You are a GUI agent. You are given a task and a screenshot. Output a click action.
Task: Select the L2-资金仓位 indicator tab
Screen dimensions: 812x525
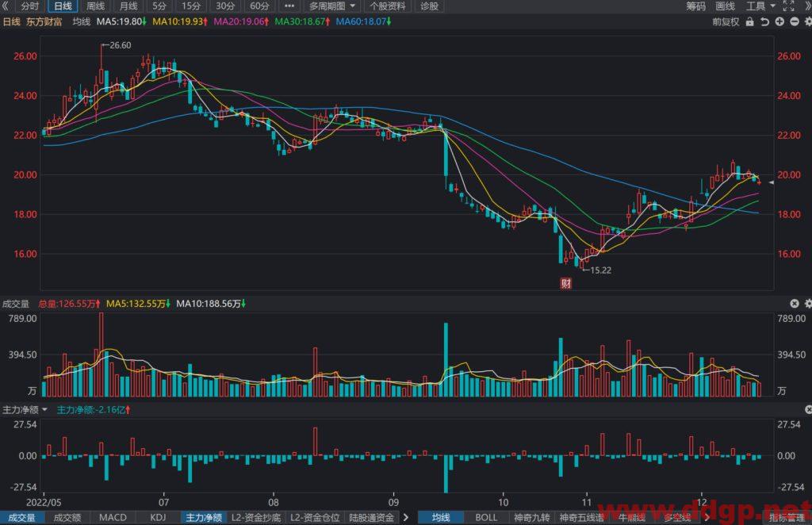coord(315,517)
